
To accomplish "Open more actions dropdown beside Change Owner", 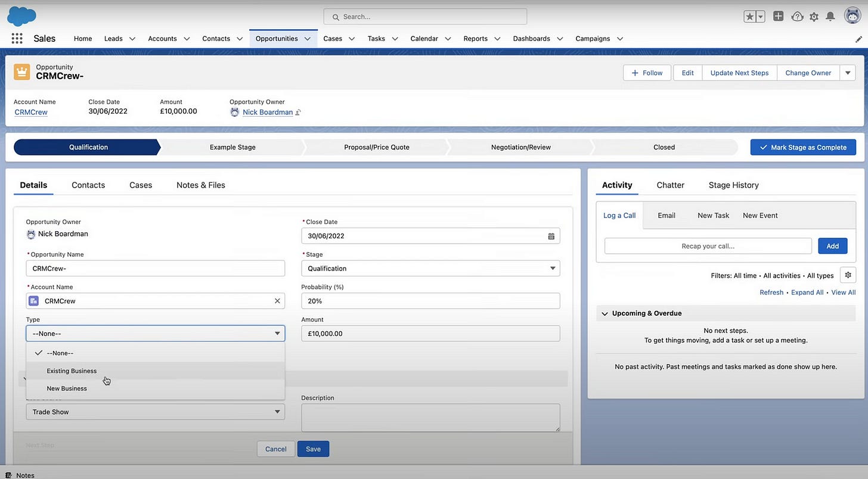I will click(x=848, y=73).
